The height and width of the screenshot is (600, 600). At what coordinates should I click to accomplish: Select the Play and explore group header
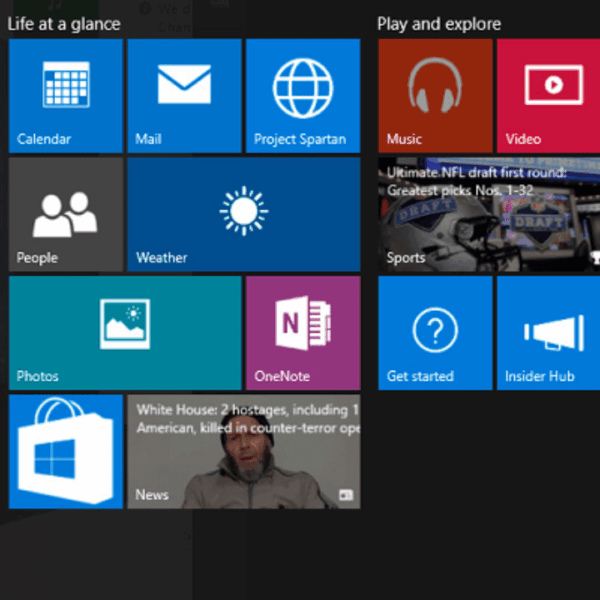pos(439,24)
